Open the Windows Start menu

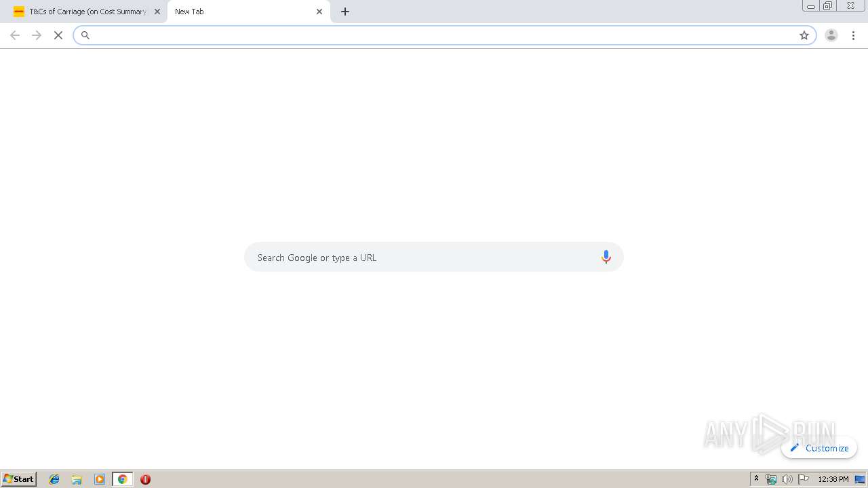(19, 479)
